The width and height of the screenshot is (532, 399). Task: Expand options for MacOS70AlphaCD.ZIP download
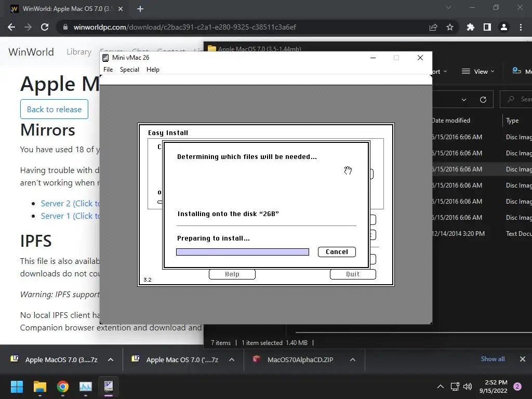pos(353,360)
